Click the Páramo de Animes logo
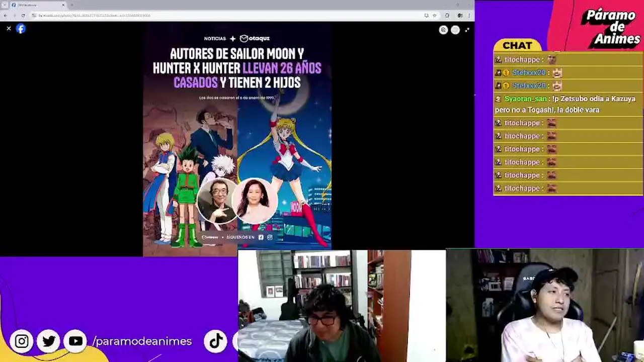This screenshot has height=362, width=644. pyautogui.click(x=613, y=28)
